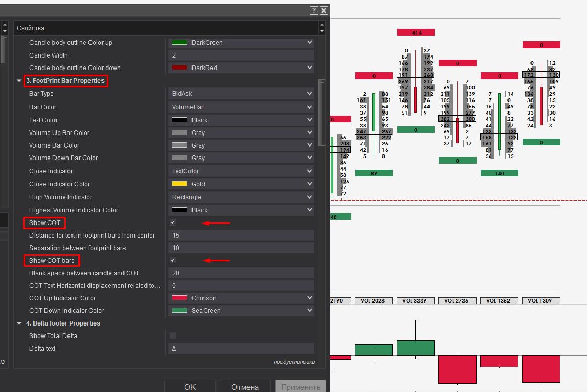Toggle the Show COT checkbox
This screenshot has height=392, width=587.
[173, 223]
